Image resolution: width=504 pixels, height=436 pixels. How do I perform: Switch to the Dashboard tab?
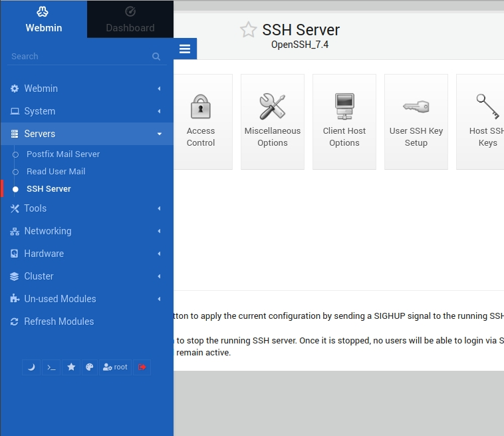[x=130, y=19]
